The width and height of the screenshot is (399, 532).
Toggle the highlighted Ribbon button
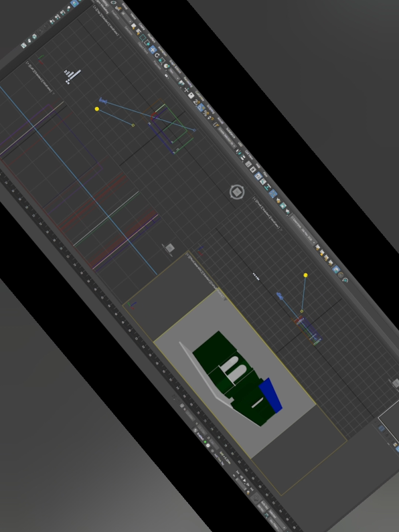point(258,176)
